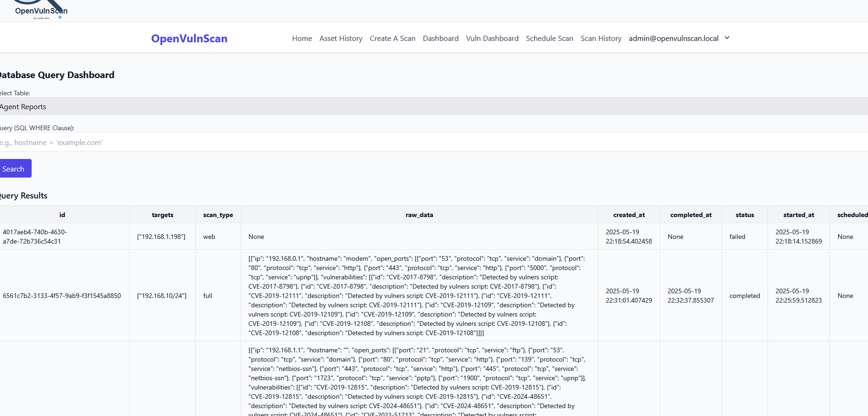868x416 pixels.
Task: Open the Schedule Scan page
Action: [x=549, y=39]
